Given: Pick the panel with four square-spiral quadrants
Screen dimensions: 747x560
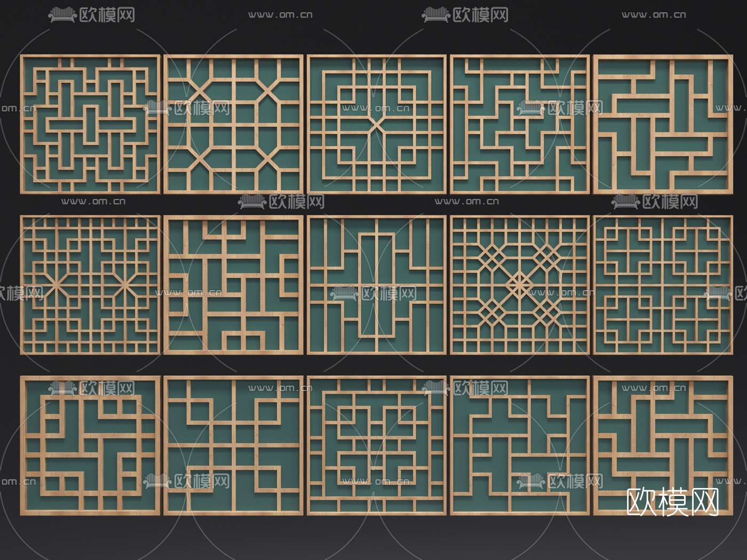Looking at the screenshot, I should pyautogui.click(x=663, y=285).
